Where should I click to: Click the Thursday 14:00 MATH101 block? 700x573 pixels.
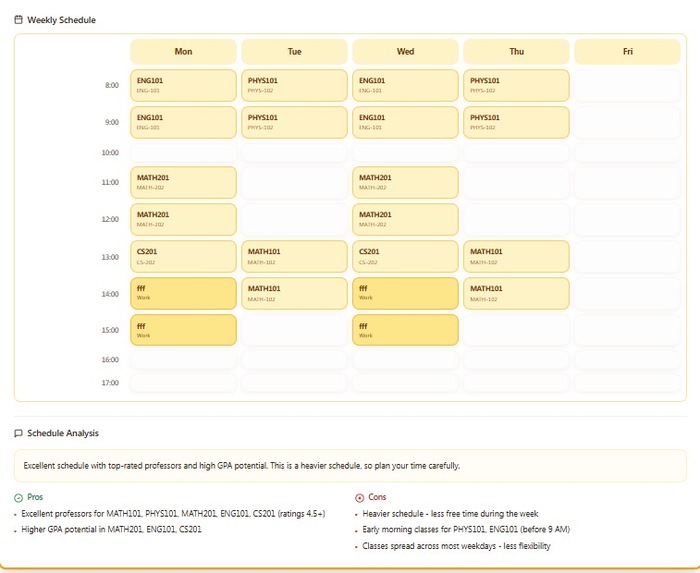[x=517, y=294]
